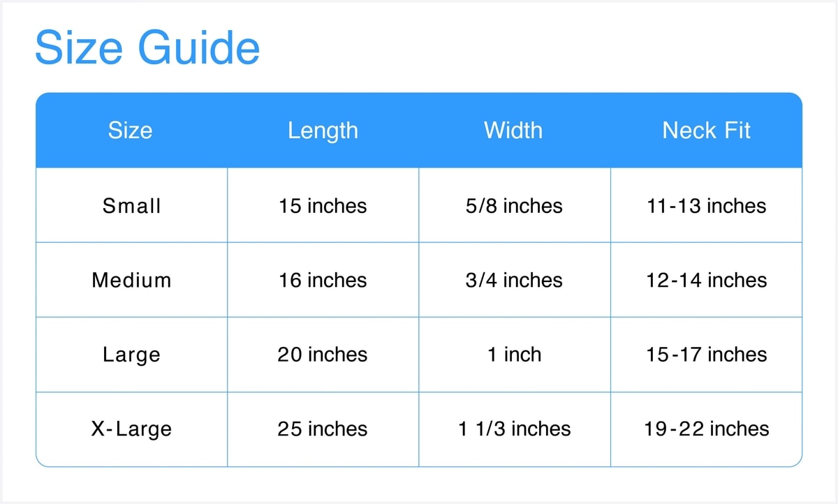Click the 19-22 inches neck fit cell
Viewport: 838px width, 504px height.
pyautogui.click(x=706, y=429)
